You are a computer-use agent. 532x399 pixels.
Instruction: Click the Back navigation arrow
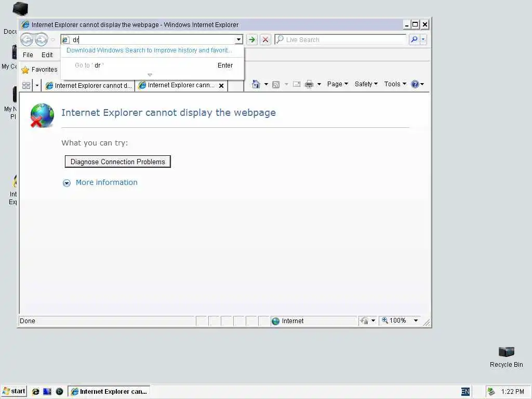27,39
